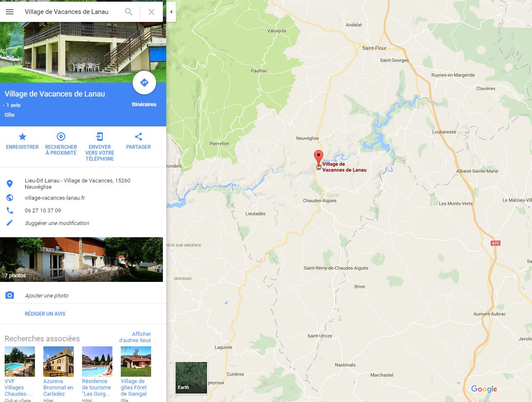
Task: Save place with Enregistrer star
Action: 22,141
